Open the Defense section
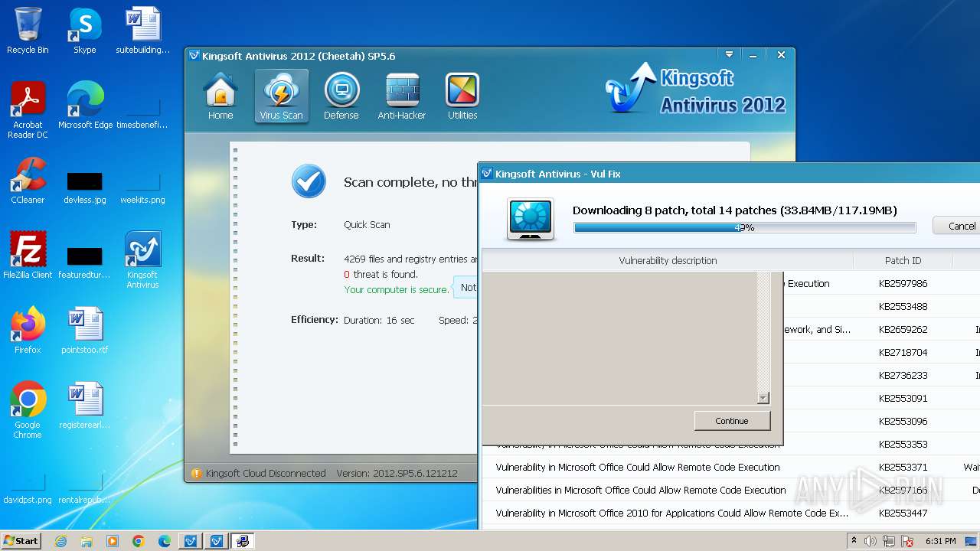The image size is (980, 551). tap(341, 96)
